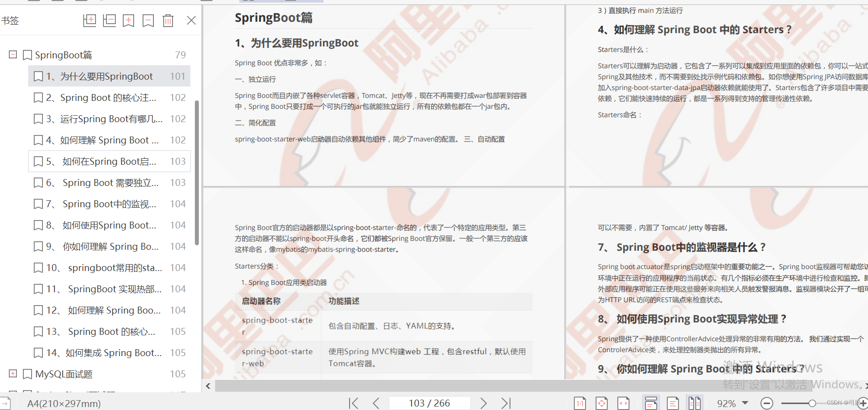The height and width of the screenshot is (410, 868).
Task: Open bookmark 2、Spring Boot 的核心注...
Action: pyautogui.click(x=109, y=97)
